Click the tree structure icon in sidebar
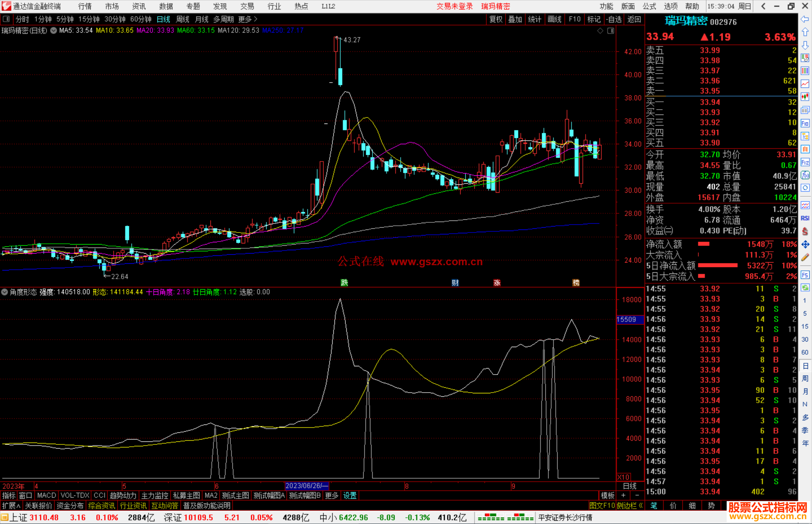 (x=805, y=136)
